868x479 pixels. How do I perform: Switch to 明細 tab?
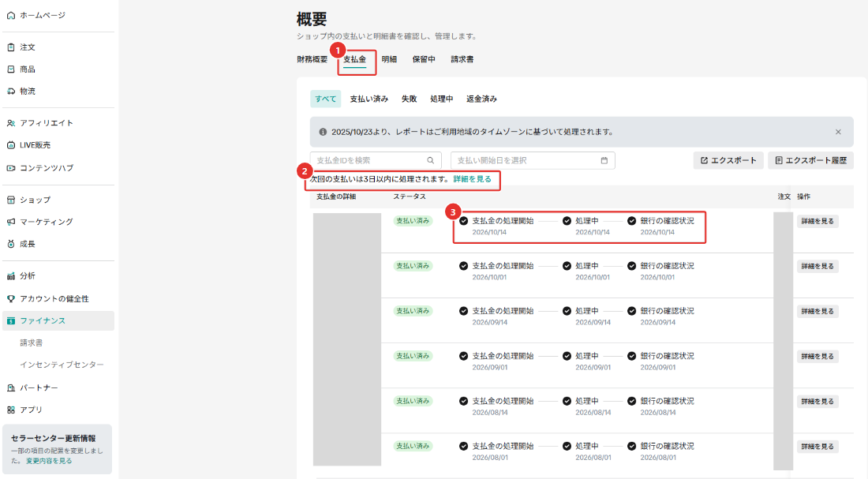[389, 59]
